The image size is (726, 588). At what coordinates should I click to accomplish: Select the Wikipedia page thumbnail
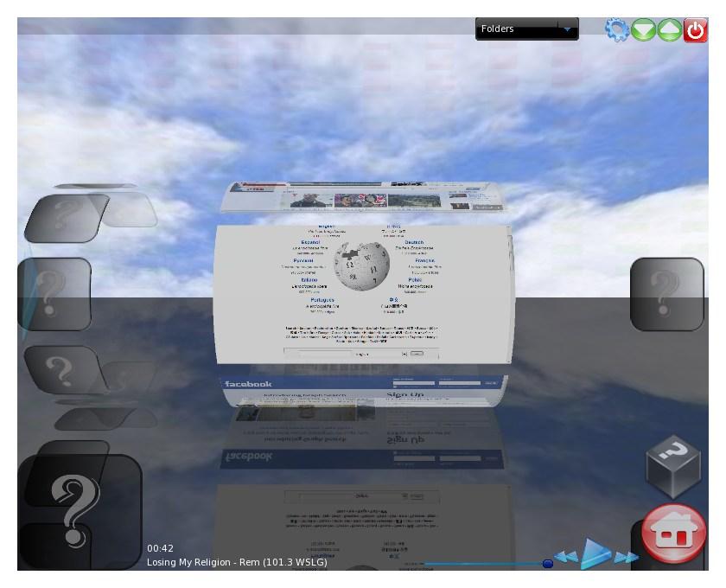tap(364, 294)
